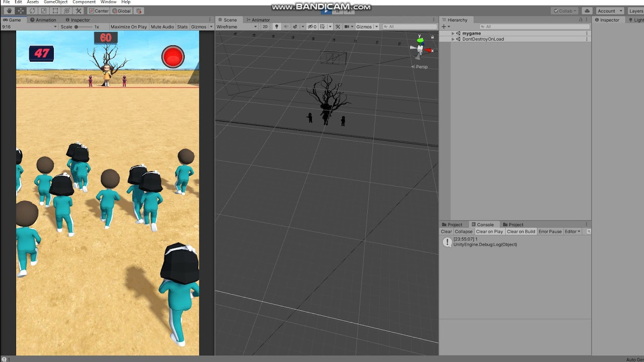Select the Transform tool

(x=67, y=11)
